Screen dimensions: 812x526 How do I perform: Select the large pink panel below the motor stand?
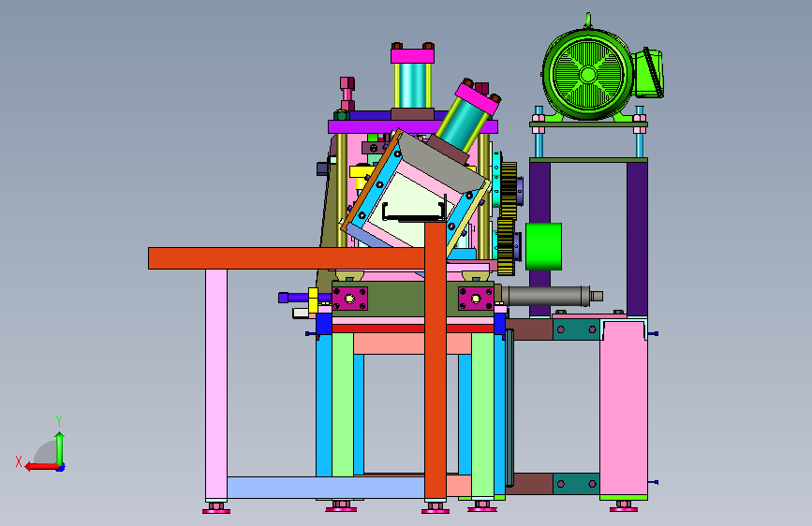tap(624, 408)
